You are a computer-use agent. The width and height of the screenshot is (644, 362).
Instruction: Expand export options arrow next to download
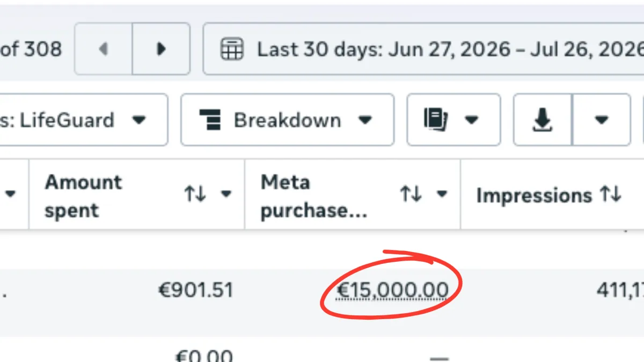[x=602, y=120]
